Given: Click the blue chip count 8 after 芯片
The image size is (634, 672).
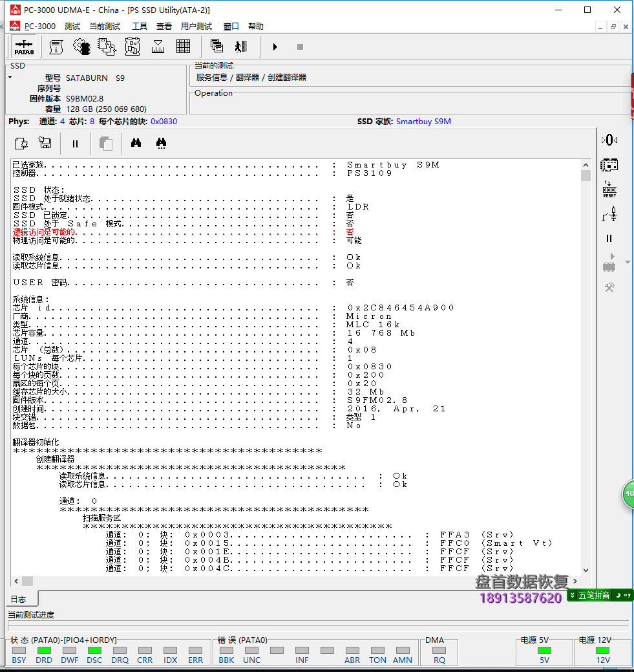Looking at the screenshot, I should click(92, 122).
